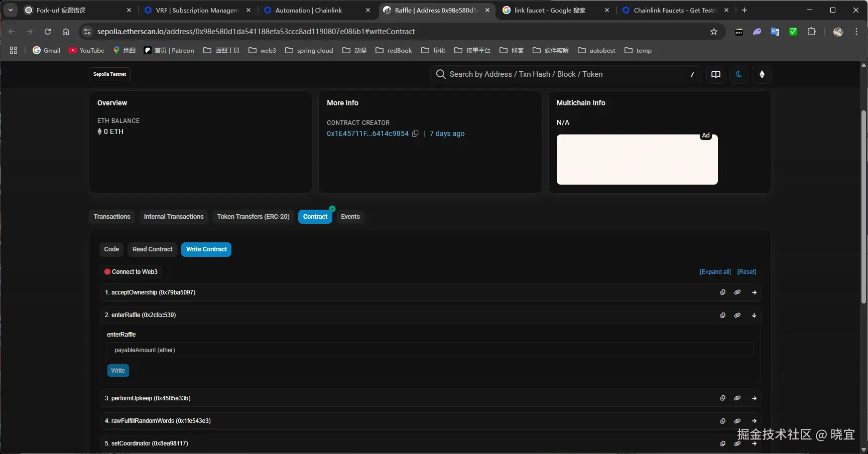Copy method name for rawFulfillRandomWords
The width and height of the screenshot is (868, 454).
coord(723,421)
